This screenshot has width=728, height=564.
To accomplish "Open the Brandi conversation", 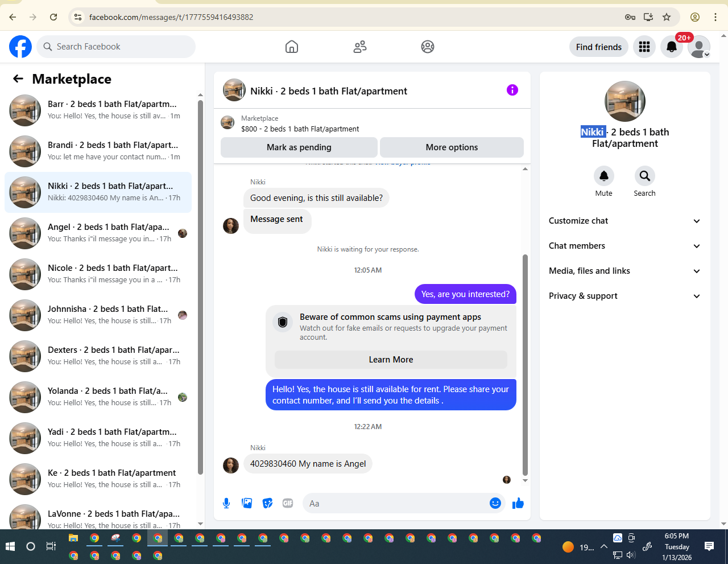I will pyautogui.click(x=98, y=151).
